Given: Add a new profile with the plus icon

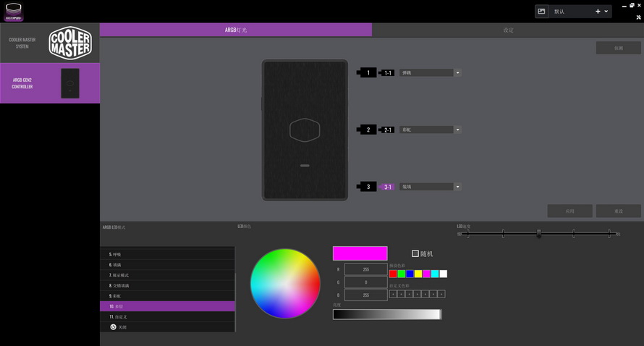Looking at the screenshot, I should (x=598, y=12).
